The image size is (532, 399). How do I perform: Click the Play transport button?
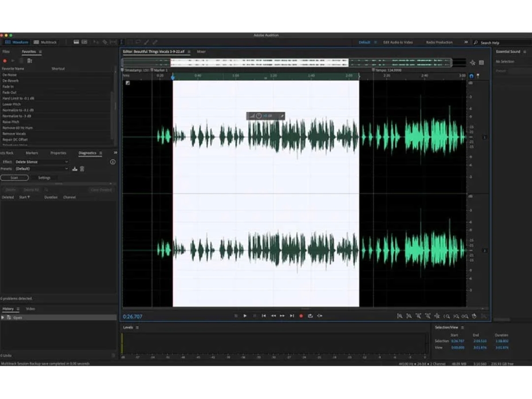245,316
